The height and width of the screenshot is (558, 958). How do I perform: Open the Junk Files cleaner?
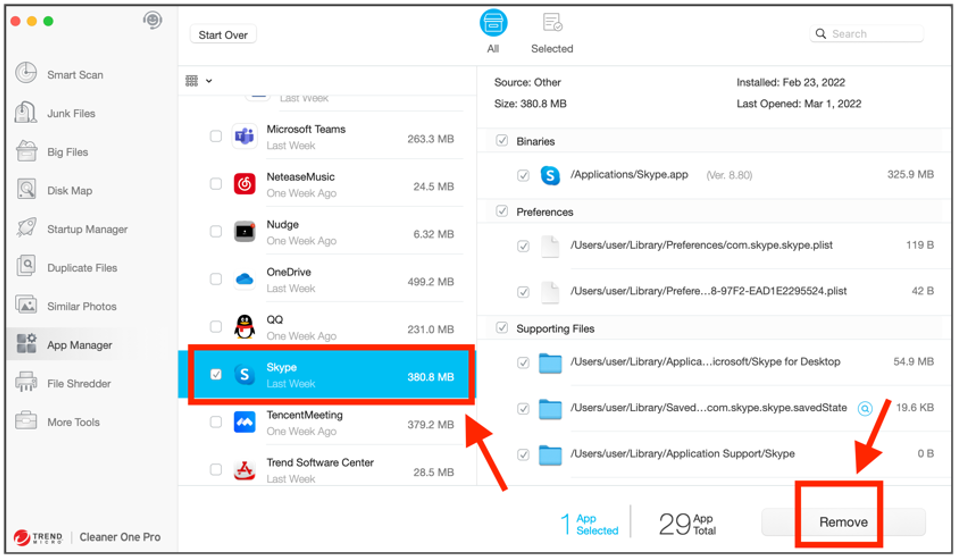point(70,114)
